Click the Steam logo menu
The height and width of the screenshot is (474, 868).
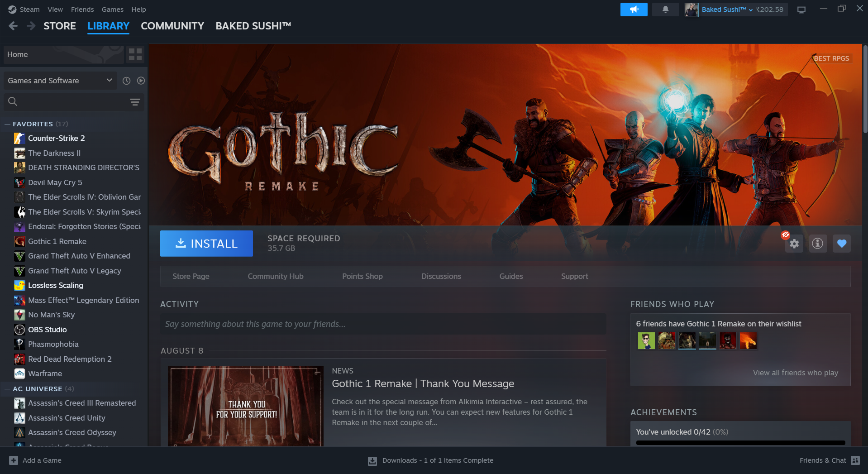click(12, 10)
